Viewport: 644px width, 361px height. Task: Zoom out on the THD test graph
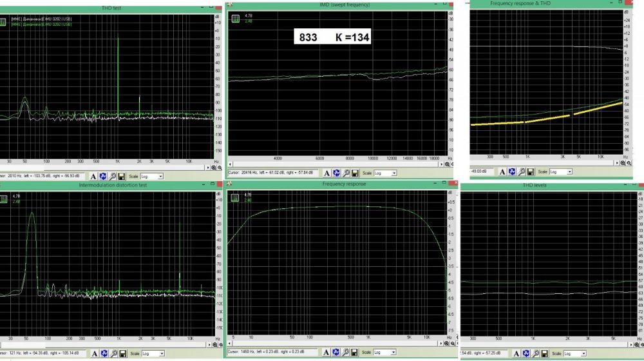[x=220, y=168]
